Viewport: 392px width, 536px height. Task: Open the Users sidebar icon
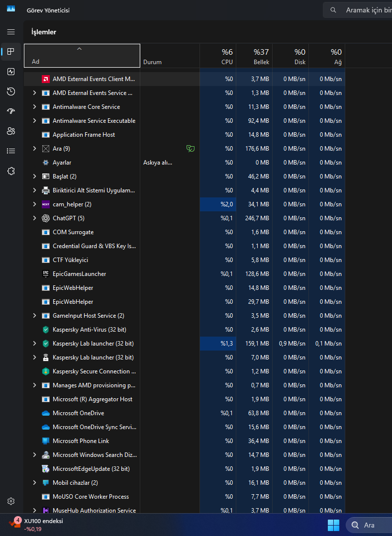click(11, 131)
